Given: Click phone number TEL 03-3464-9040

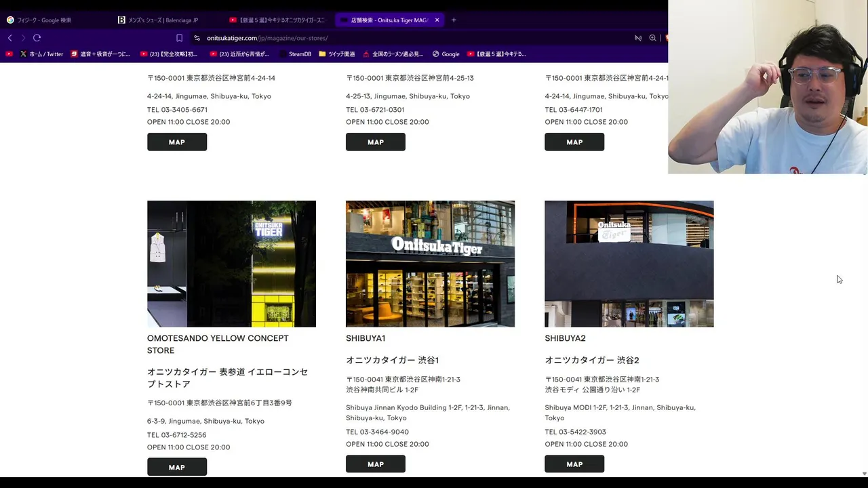Looking at the screenshot, I should click(377, 432).
